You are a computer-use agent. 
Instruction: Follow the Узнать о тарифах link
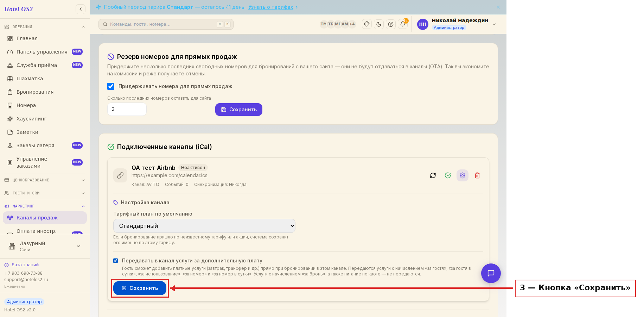(x=270, y=7)
